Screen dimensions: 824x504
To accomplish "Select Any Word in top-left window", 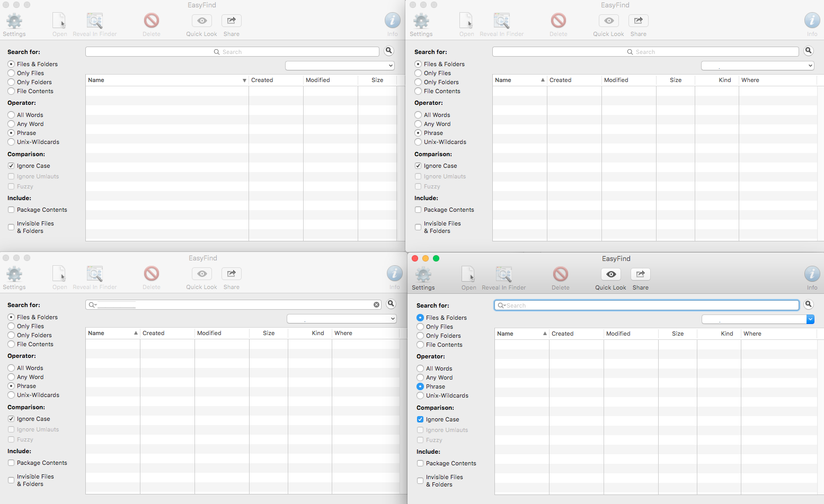I will [x=11, y=124].
